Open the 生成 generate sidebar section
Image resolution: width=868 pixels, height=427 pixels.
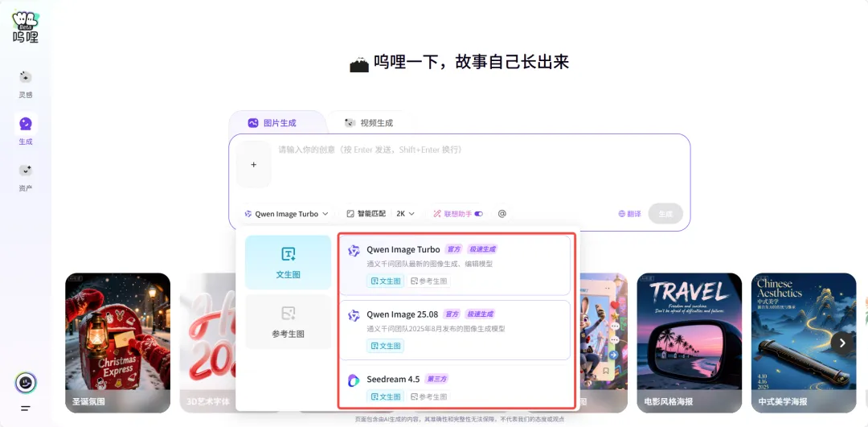26,131
